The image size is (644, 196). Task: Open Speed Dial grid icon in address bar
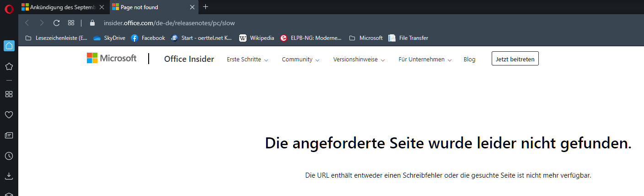71,23
